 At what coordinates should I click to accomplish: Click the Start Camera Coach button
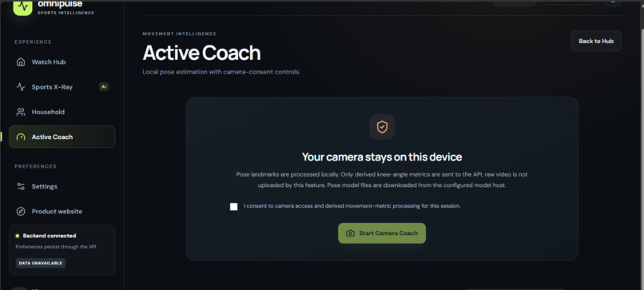(382, 233)
